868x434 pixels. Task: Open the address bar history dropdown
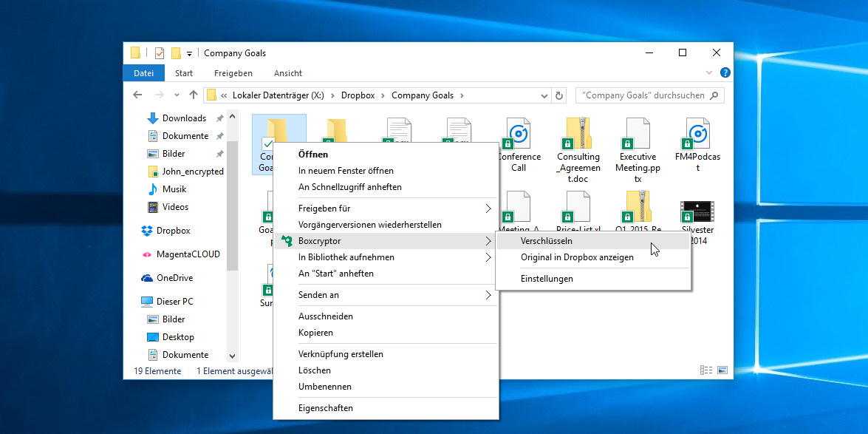pos(544,95)
